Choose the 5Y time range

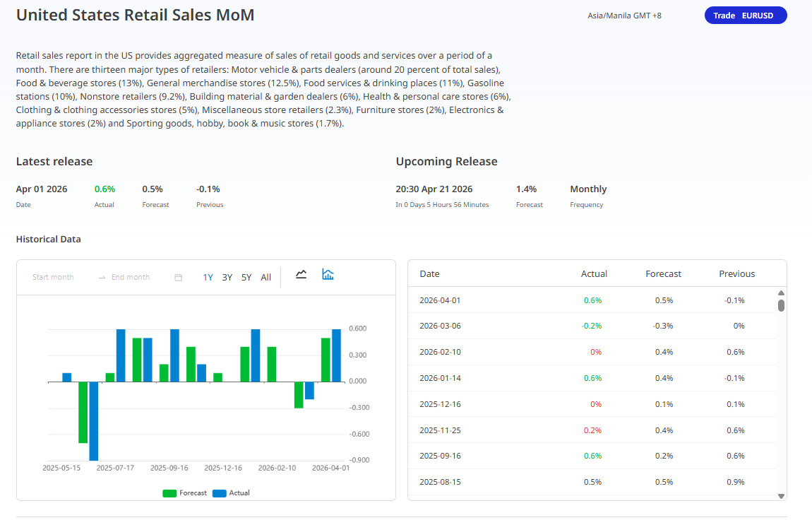(246, 278)
